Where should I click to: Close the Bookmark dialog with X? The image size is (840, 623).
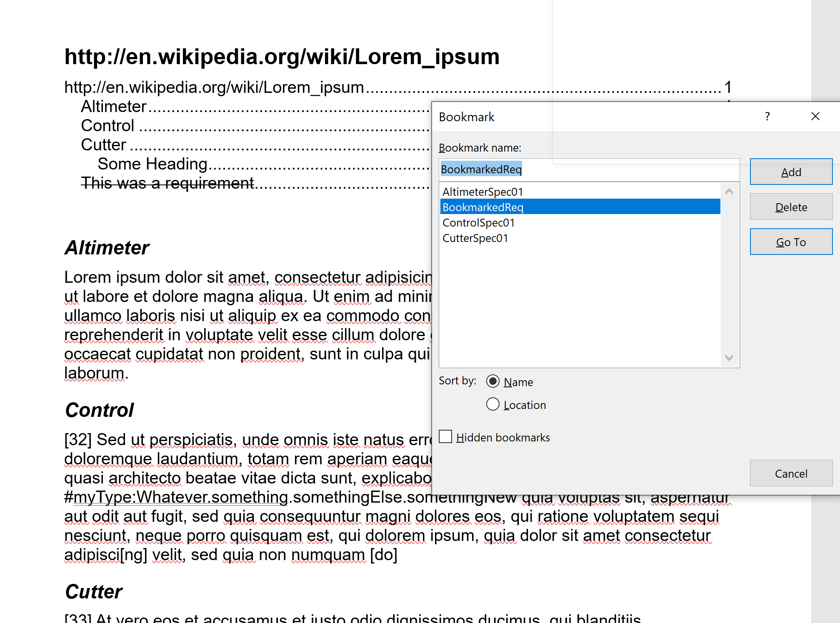(x=815, y=117)
